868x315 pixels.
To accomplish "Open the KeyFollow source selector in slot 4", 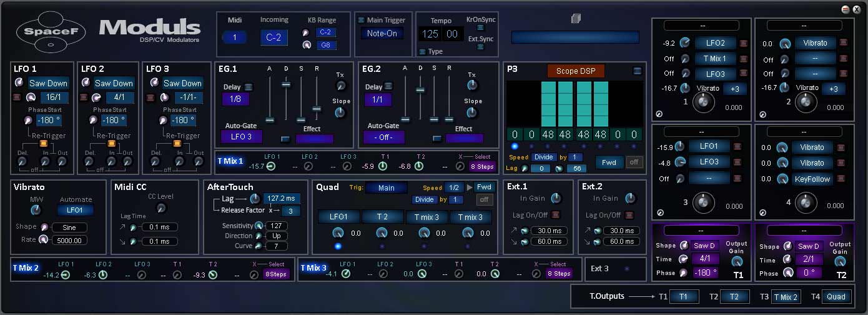I will click(x=812, y=179).
